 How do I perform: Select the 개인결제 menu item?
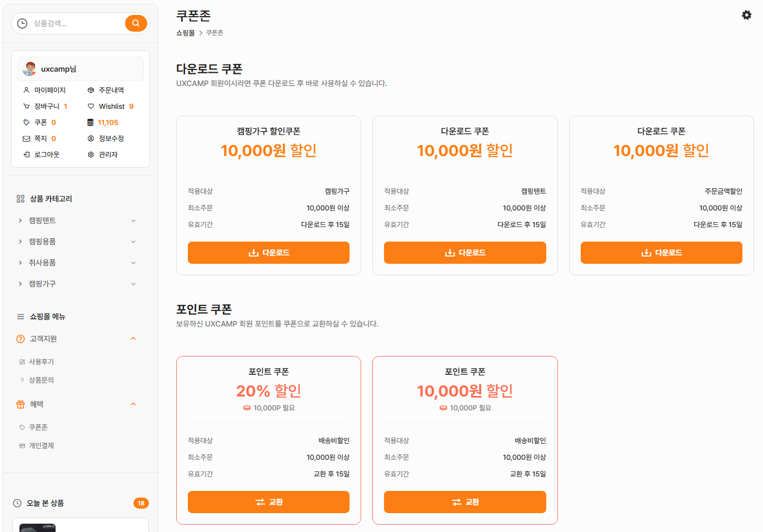pyautogui.click(x=41, y=445)
